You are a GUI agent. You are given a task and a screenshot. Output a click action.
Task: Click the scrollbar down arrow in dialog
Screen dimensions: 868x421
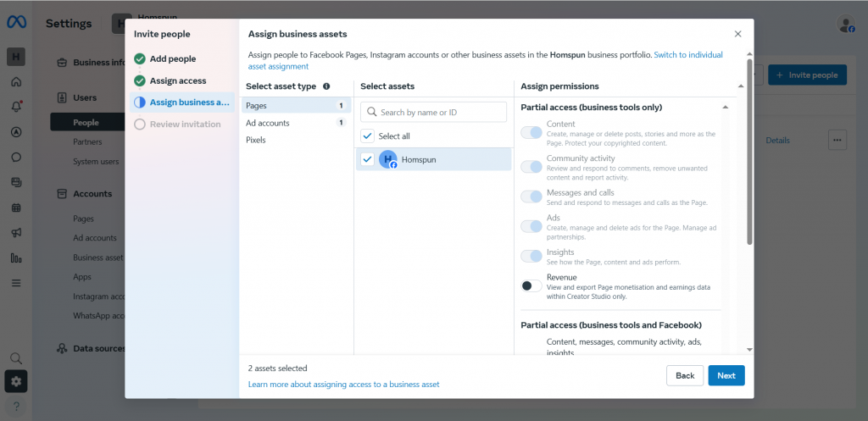pyautogui.click(x=749, y=350)
